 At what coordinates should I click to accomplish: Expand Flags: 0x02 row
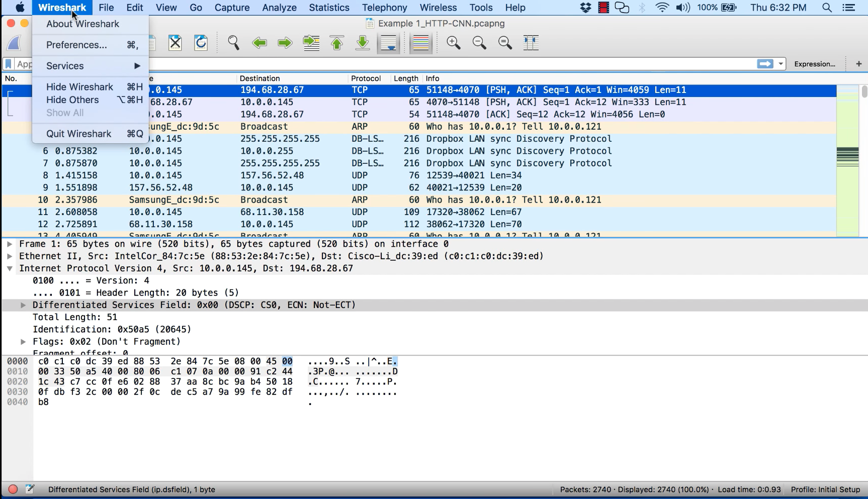point(23,342)
